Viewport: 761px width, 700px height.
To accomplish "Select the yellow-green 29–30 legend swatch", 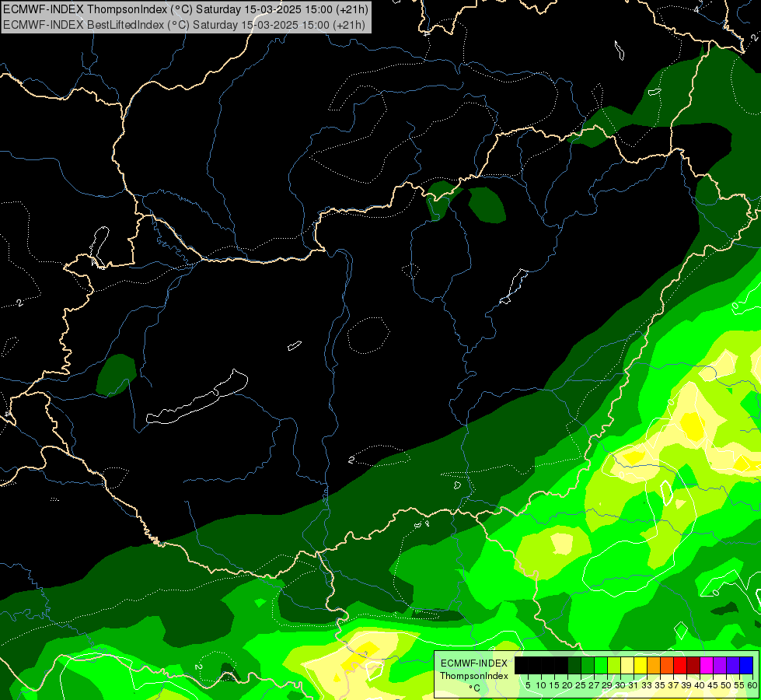I will point(614,665).
